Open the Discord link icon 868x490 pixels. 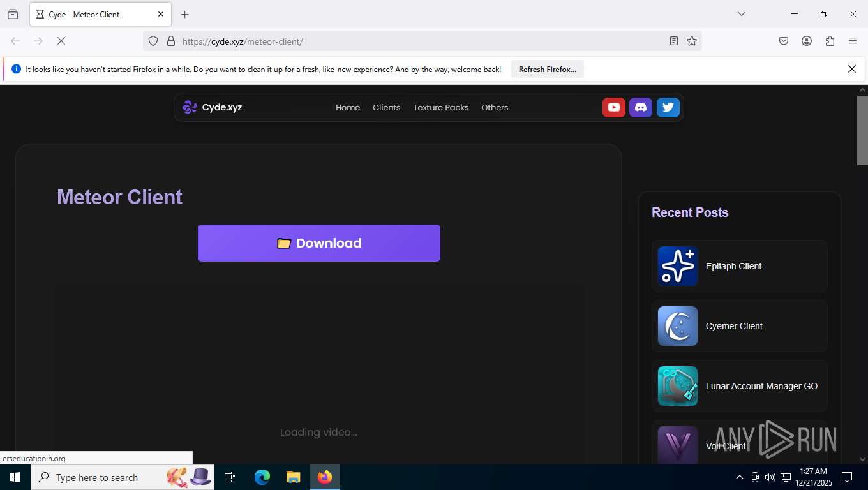coord(641,107)
